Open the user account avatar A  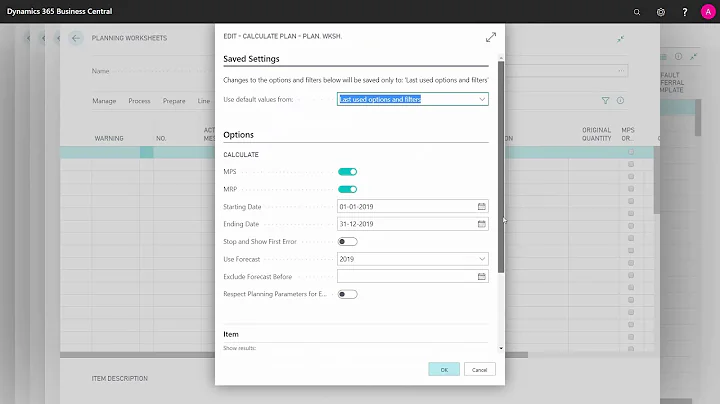[708, 12]
